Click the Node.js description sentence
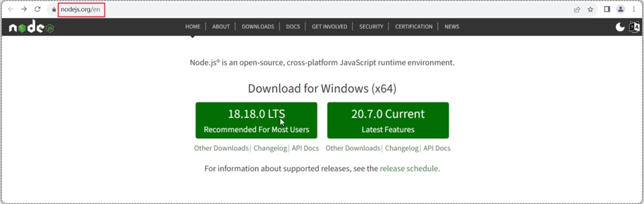This screenshot has width=644, height=204. 322,63
